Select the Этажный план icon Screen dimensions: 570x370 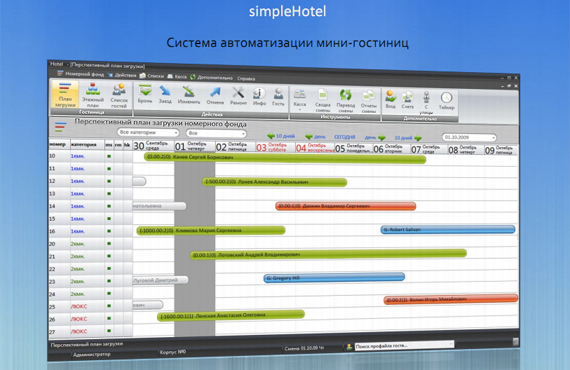pyautogui.click(x=93, y=94)
